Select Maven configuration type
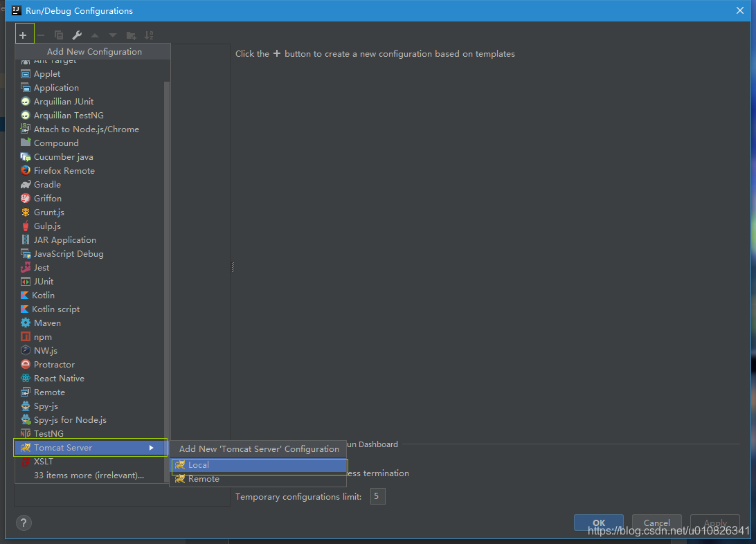The width and height of the screenshot is (756, 544). point(90,323)
